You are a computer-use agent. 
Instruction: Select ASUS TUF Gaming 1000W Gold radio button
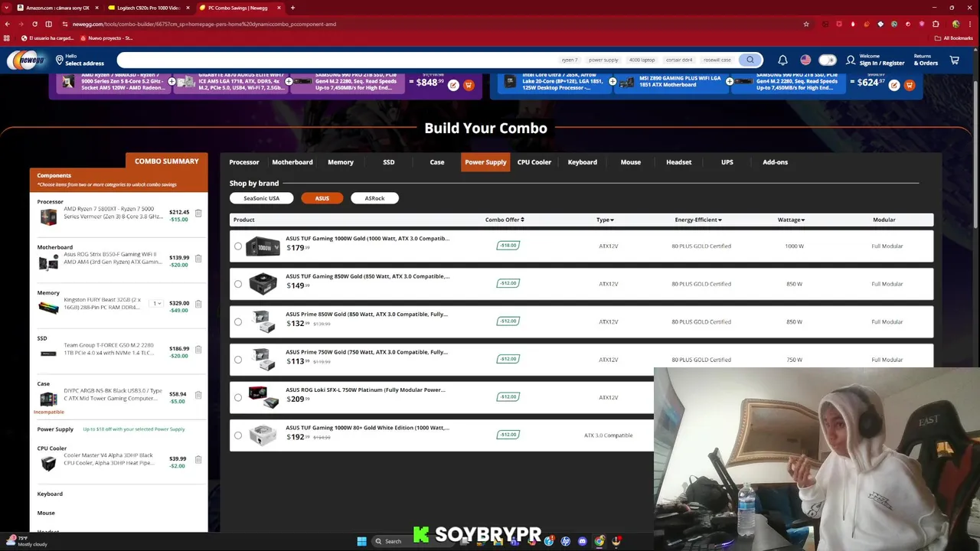238,246
